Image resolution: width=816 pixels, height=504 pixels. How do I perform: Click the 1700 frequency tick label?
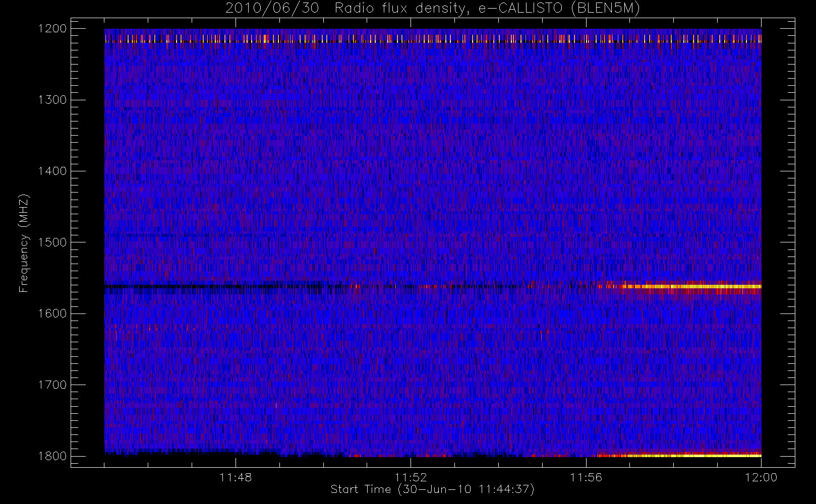coord(52,385)
